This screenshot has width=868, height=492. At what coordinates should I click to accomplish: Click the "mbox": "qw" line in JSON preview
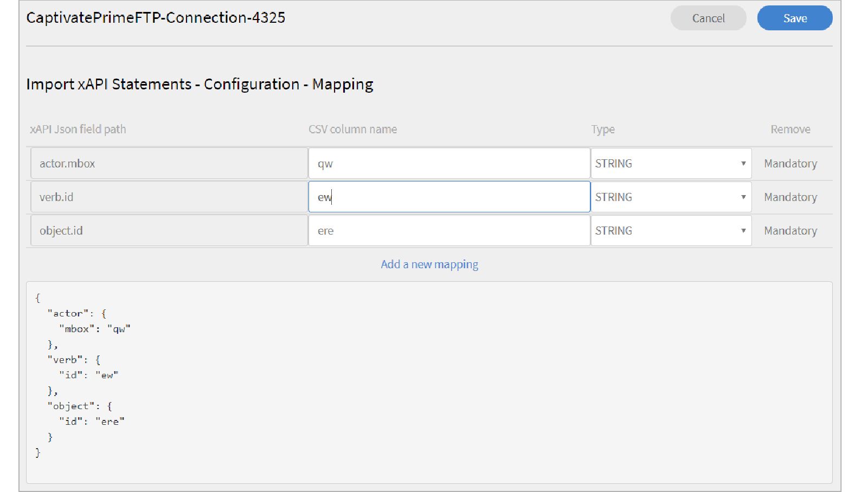tap(95, 329)
